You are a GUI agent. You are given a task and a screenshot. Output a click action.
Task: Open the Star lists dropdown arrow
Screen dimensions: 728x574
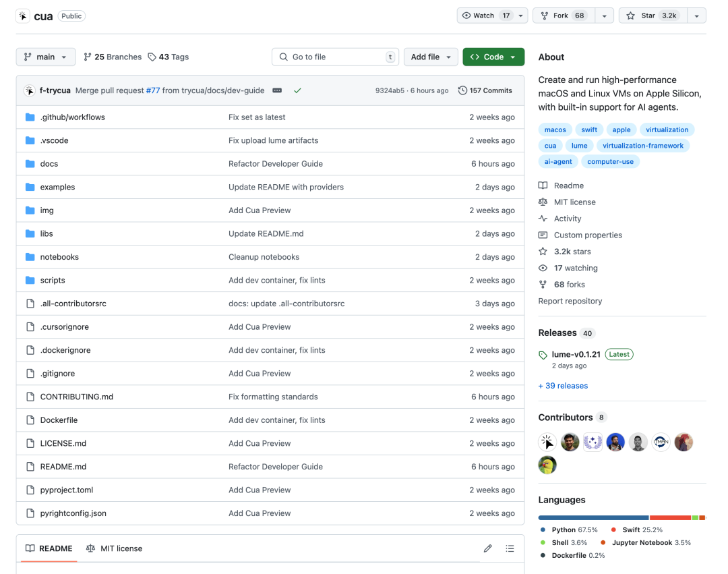(697, 16)
